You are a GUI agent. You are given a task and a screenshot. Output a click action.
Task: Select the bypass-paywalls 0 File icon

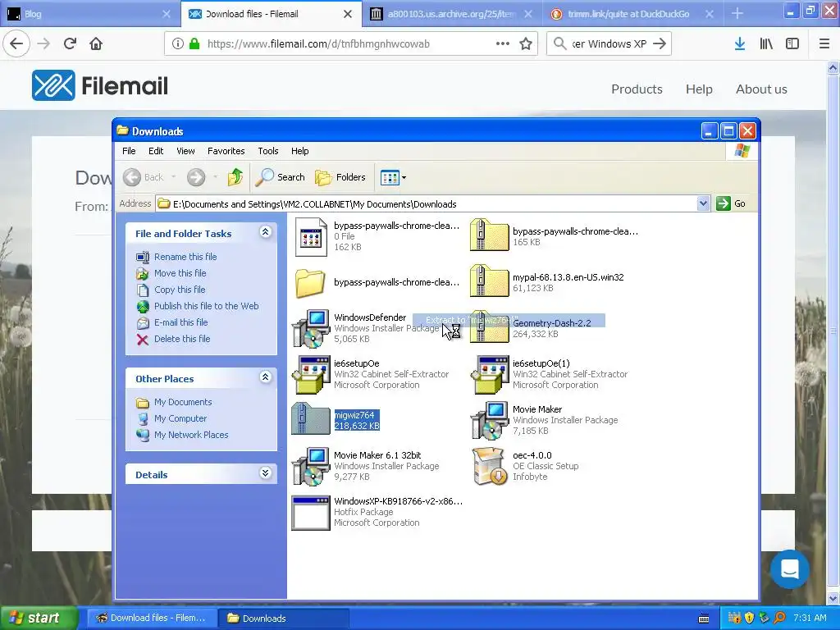[311, 236]
